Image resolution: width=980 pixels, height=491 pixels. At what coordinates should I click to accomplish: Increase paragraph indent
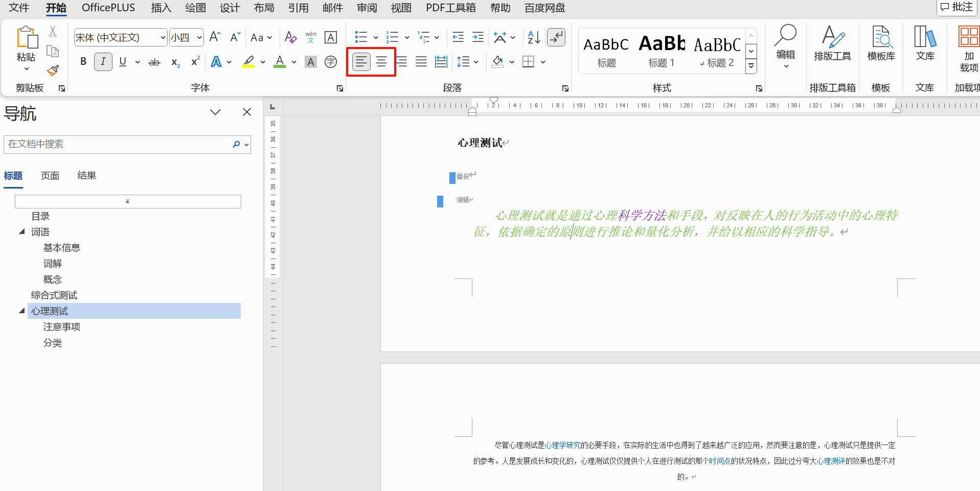pos(477,37)
